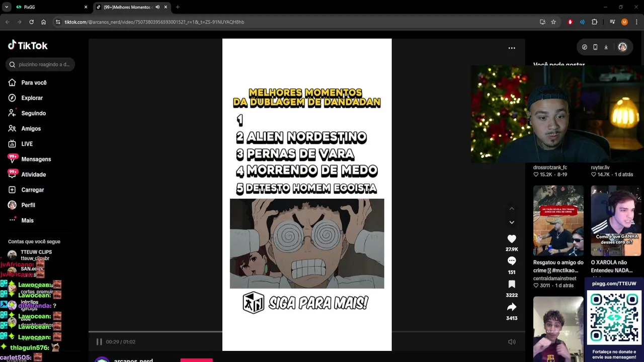Open the Carregar upload page
The image size is (644, 362).
click(x=32, y=190)
